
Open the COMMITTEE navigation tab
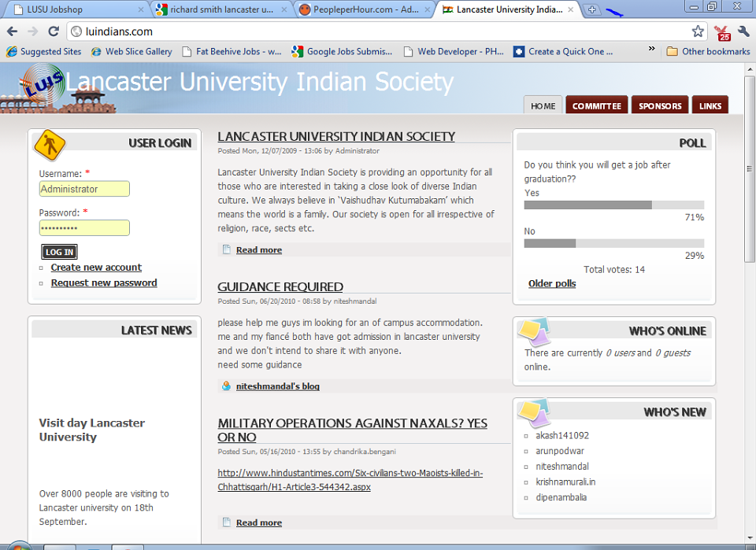pos(597,105)
